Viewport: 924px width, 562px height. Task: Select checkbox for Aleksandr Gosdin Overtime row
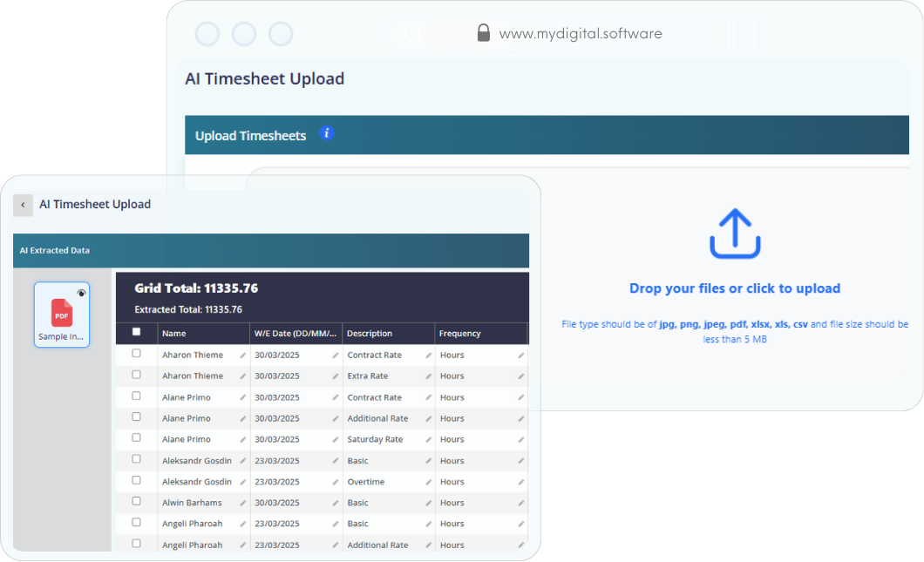(x=136, y=480)
